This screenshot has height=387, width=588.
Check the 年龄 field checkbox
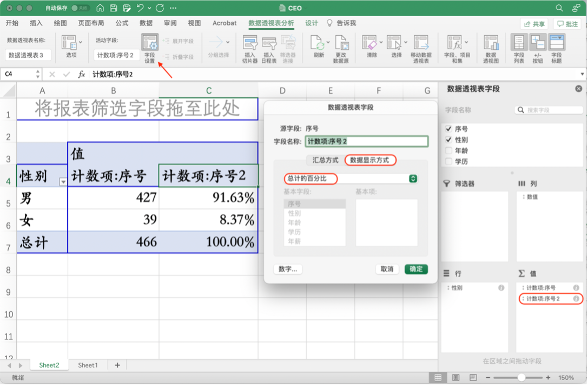coord(448,150)
